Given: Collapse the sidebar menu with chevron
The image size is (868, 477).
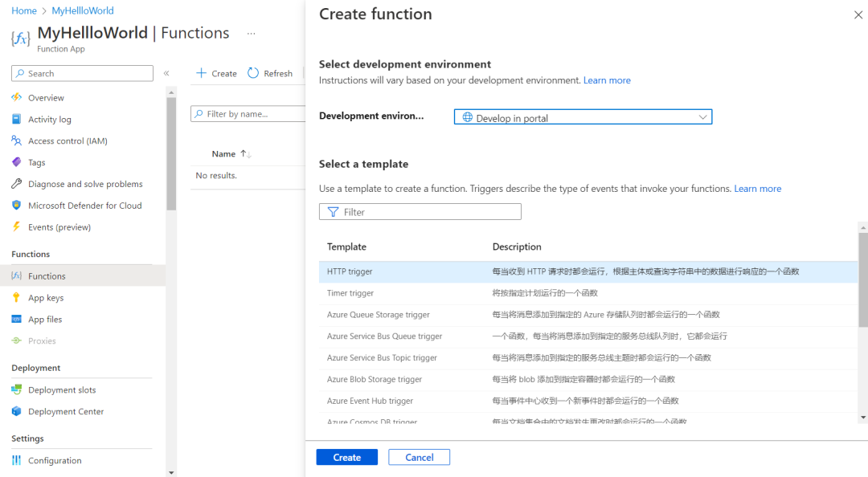Looking at the screenshot, I should pos(166,73).
